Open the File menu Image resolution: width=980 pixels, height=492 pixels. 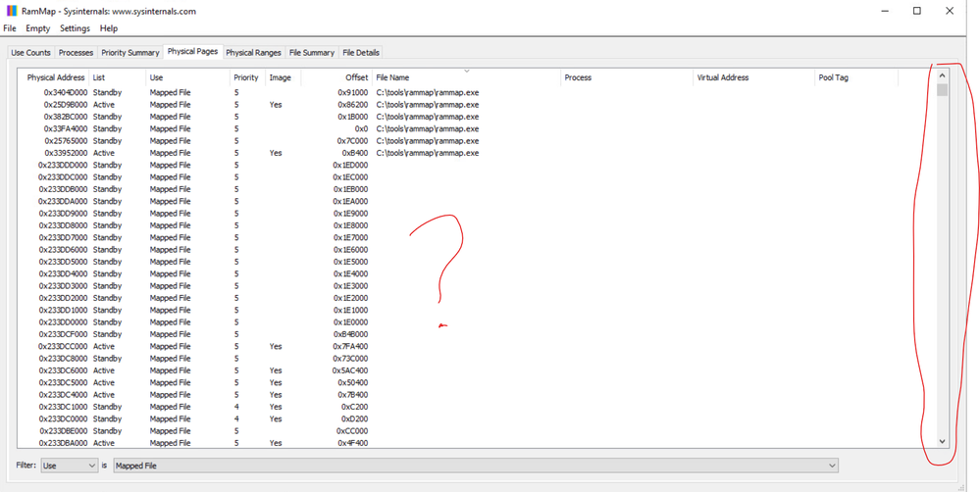[x=10, y=28]
